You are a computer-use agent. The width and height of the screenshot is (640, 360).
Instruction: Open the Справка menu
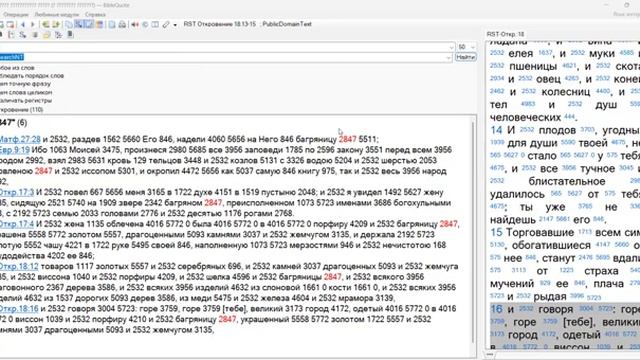point(95,14)
